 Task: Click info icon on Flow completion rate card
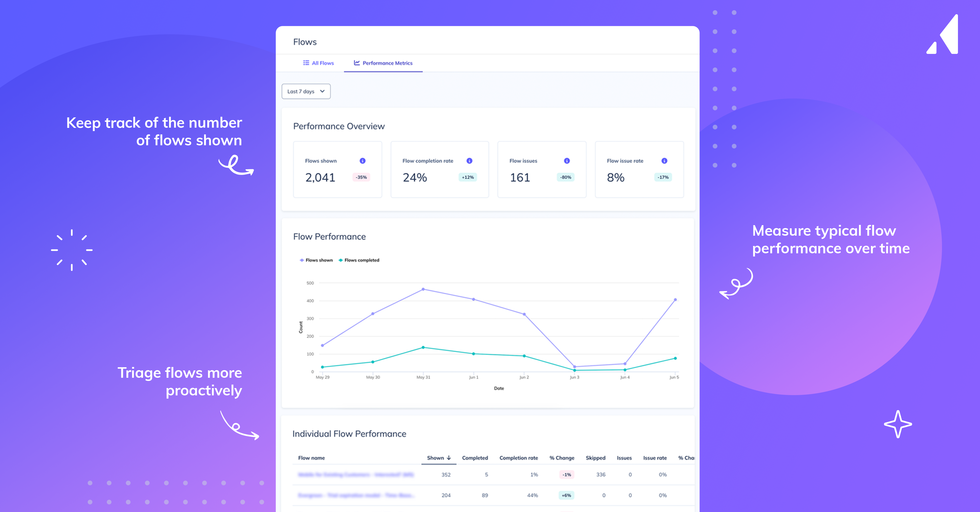469,161
